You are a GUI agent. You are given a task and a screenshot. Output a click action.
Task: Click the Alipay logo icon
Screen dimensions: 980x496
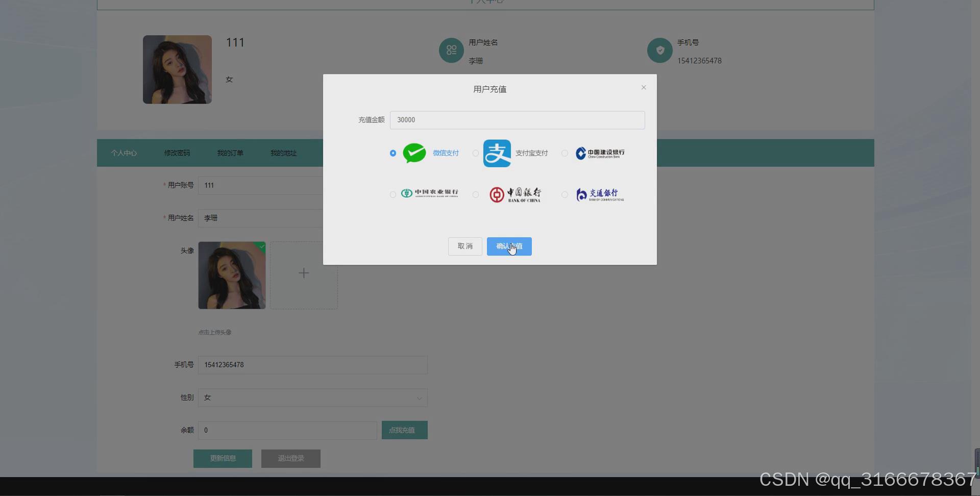[497, 153]
